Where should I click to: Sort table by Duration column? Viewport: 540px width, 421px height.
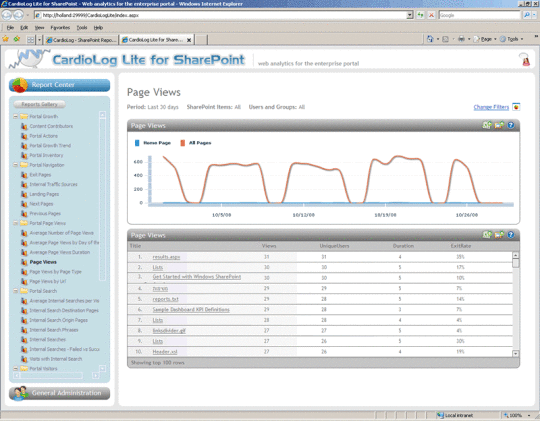click(403, 246)
